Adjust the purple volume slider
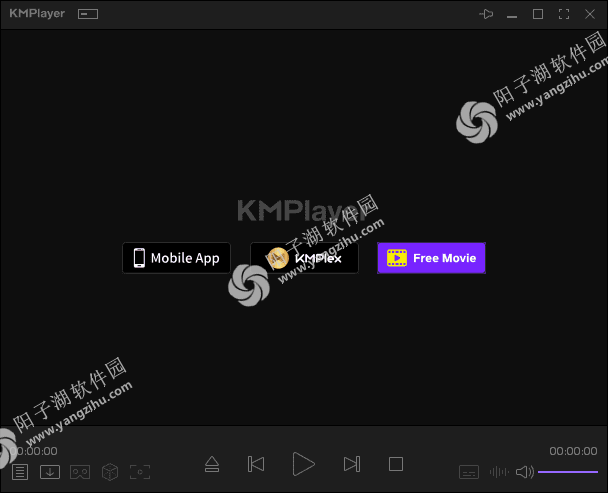The image size is (608, 493). 568,472
